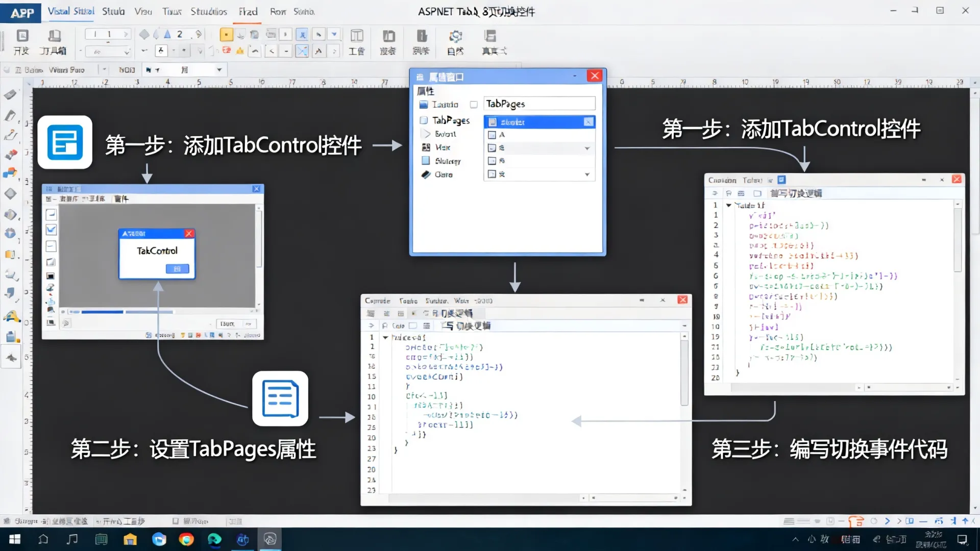Click the left arrow button in ribbon second row
The image size is (980, 551).
click(x=272, y=51)
